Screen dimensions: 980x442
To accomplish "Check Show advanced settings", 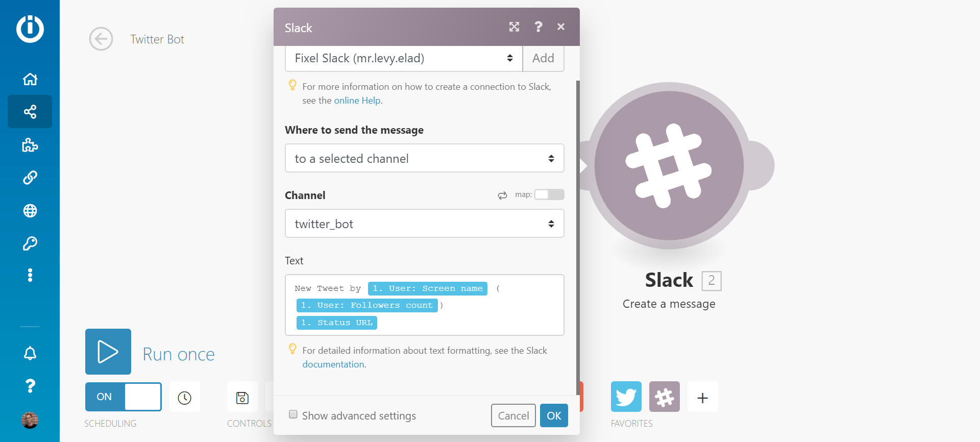I will tap(293, 414).
